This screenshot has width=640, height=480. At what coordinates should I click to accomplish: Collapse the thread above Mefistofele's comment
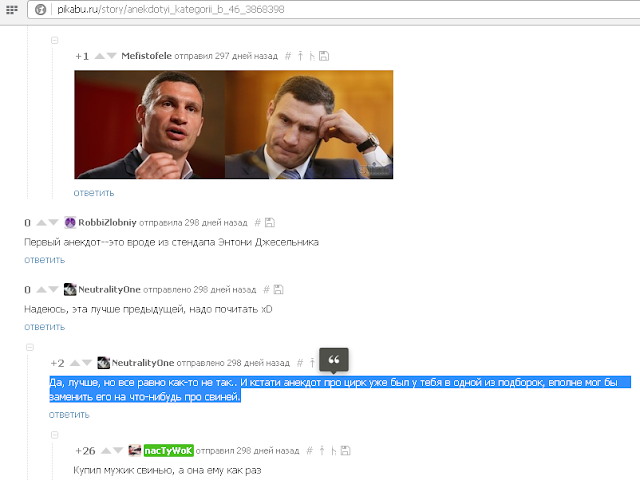pos(54,40)
